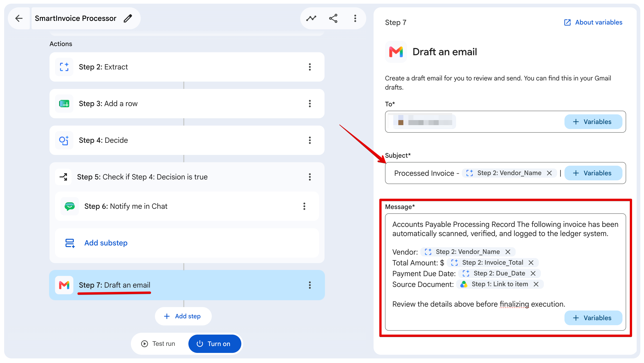Screen dimensions: 644x363
Task: Start a Test run
Action: [x=159, y=344]
